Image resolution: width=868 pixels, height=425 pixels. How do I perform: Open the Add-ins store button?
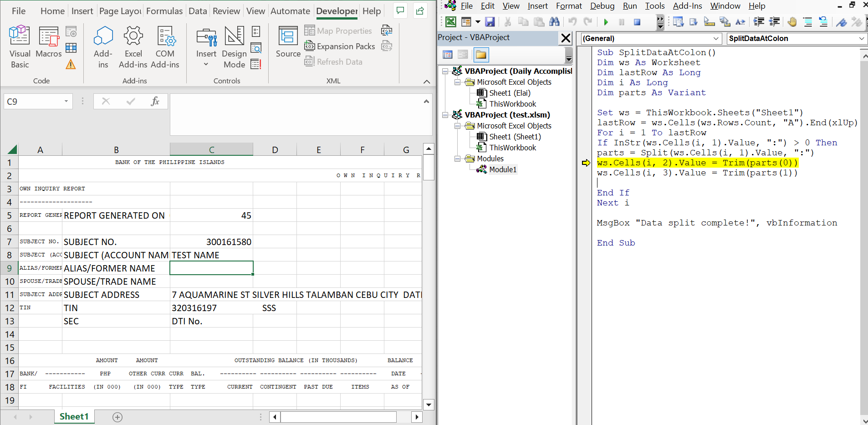click(103, 47)
